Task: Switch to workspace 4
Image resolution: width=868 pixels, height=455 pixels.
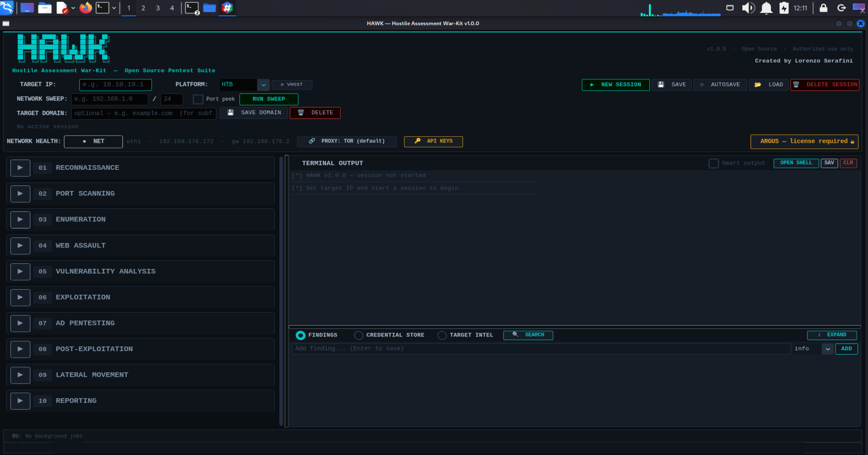Action: coord(172,8)
